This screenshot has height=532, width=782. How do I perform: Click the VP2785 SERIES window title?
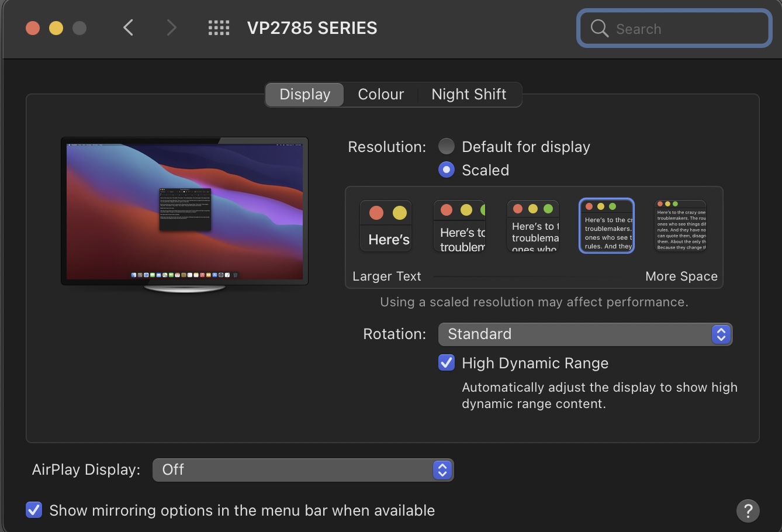point(312,28)
